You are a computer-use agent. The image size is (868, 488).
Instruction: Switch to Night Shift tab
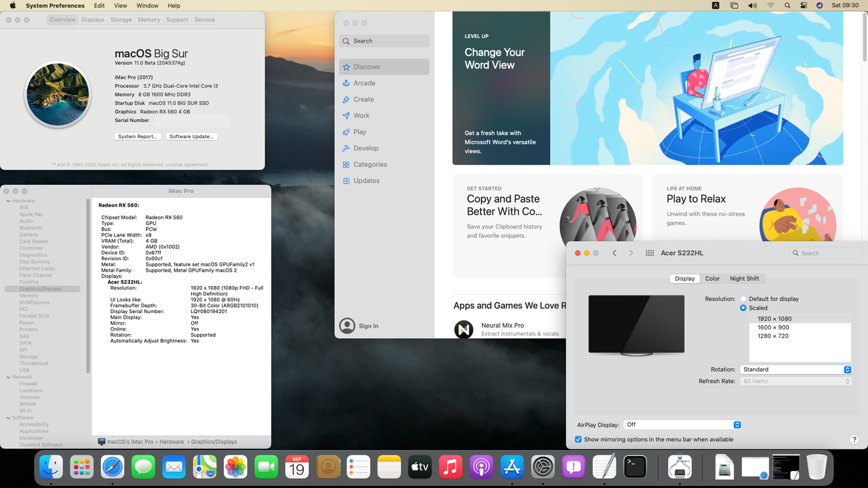tap(745, 279)
